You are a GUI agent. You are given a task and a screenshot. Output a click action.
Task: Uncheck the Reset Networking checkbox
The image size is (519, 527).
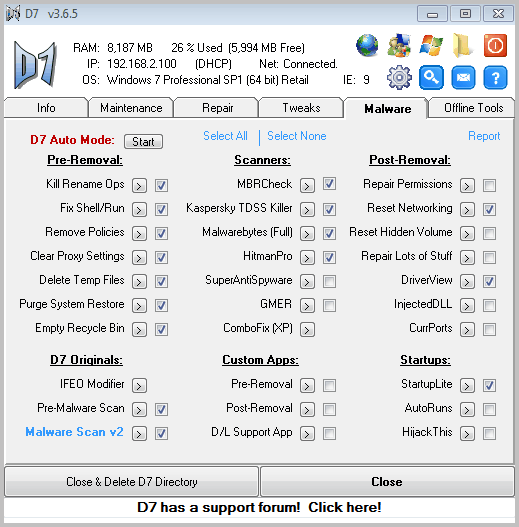pos(489,209)
